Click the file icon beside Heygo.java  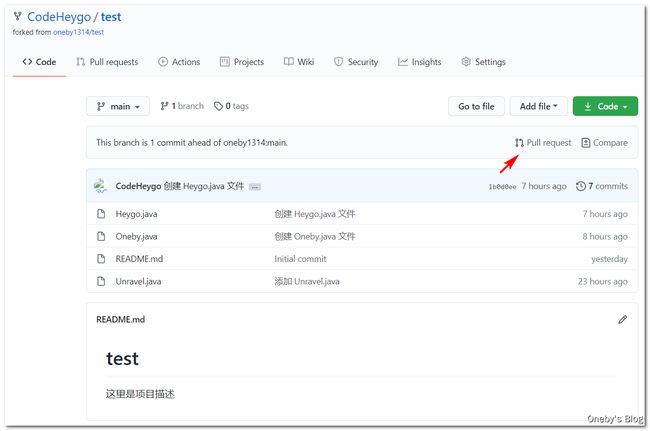[x=101, y=214]
